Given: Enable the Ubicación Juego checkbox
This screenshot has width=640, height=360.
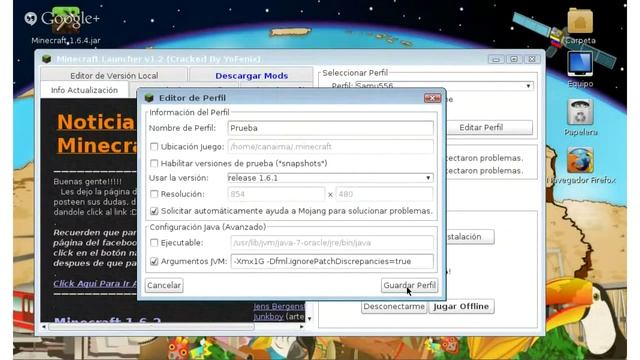Looking at the screenshot, I should (x=154, y=147).
